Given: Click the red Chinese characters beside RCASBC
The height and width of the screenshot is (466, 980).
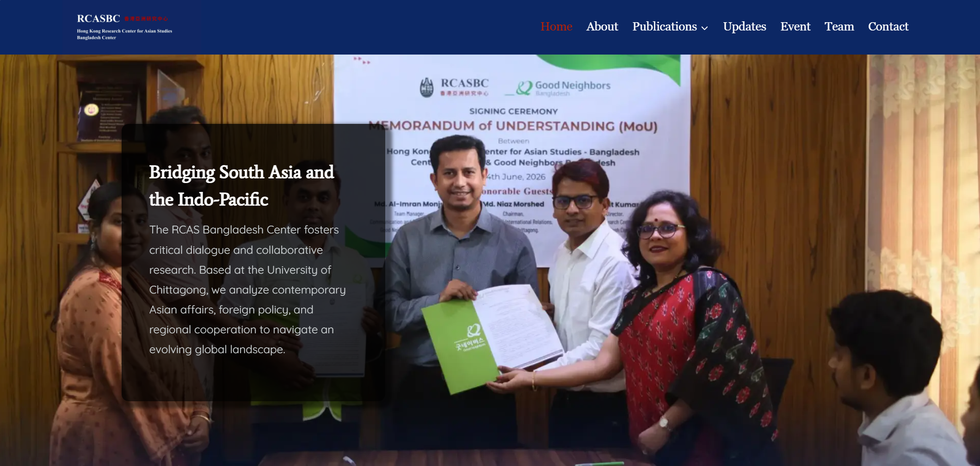Looking at the screenshot, I should [146, 19].
